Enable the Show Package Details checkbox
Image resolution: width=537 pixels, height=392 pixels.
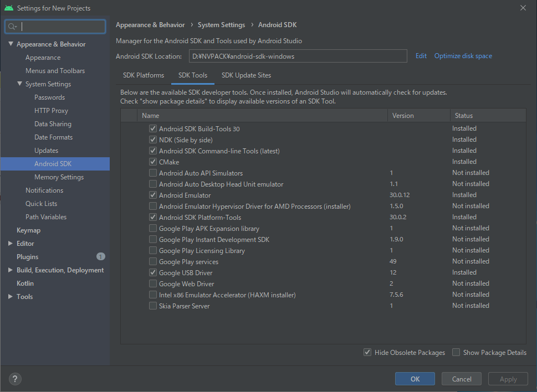[456, 352]
